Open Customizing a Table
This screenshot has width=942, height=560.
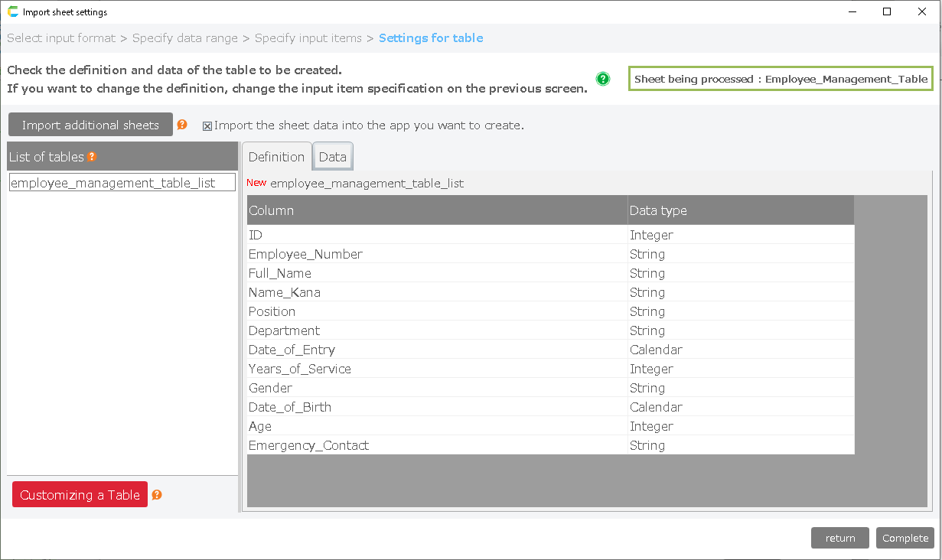[80, 495]
